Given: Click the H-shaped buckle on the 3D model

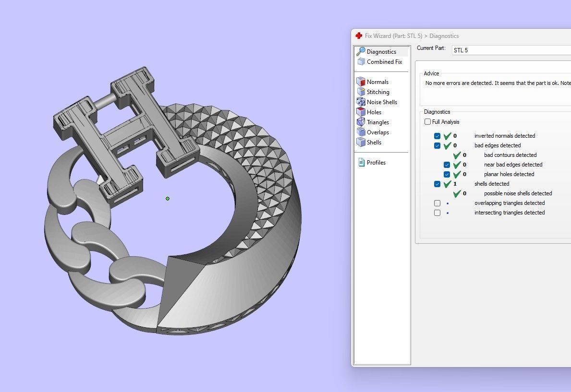Looking at the screenshot, I should (126, 136).
